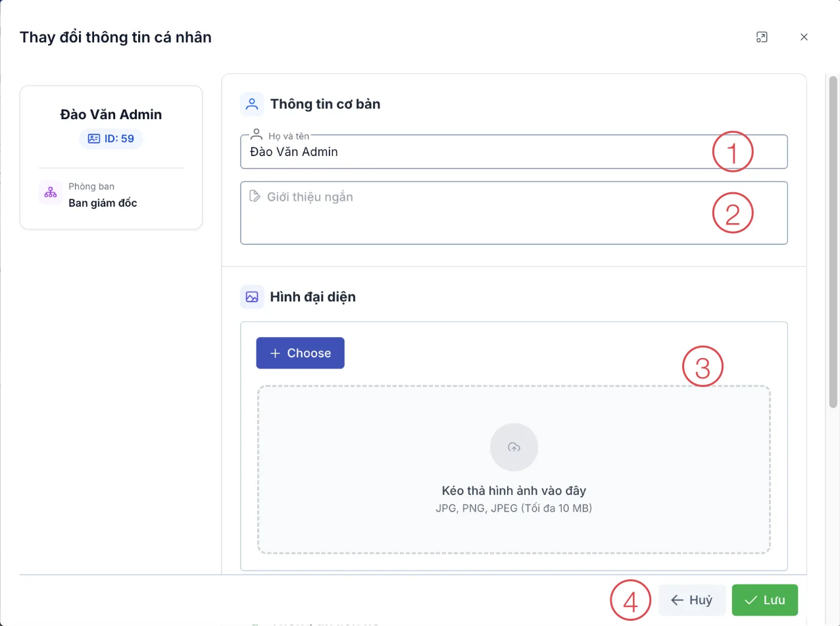Close the personal info dialog

tap(804, 37)
